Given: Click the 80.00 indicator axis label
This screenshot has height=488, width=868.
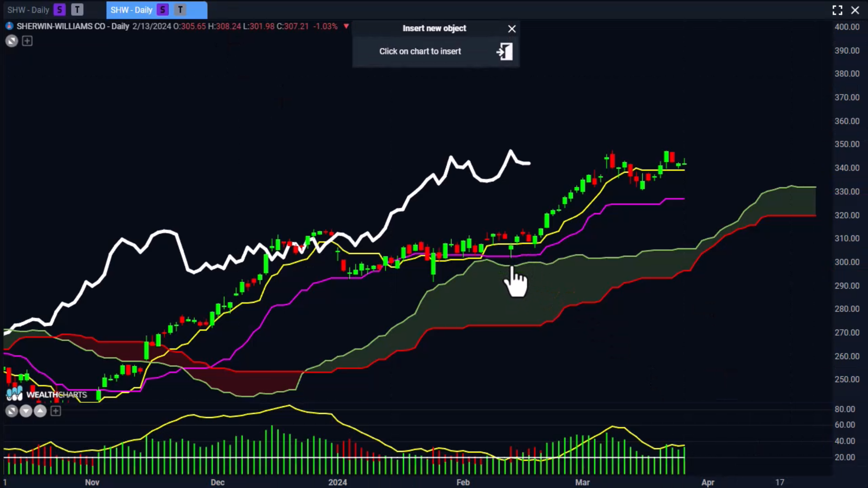Looking at the screenshot, I should pos(844,409).
